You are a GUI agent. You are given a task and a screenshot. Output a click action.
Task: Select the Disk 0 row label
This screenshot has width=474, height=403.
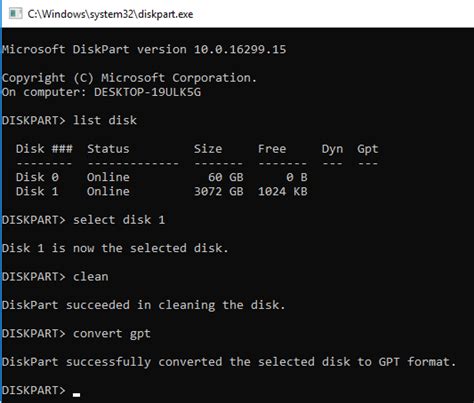(37, 177)
